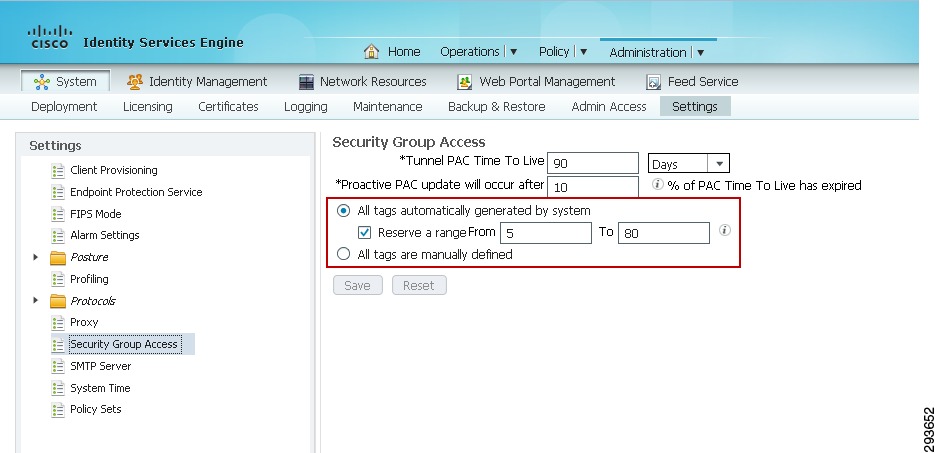This screenshot has width=935, height=453.
Task: Select Profiling setting
Action: (x=89, y=279)
